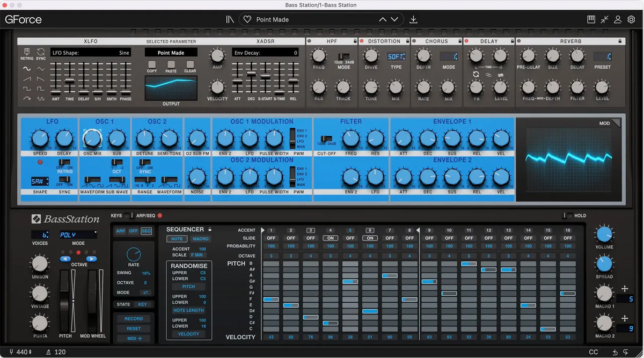Screen dimensions: 644x358
Task: Open the POLY mode dropdown
Action: pos(78,235)
